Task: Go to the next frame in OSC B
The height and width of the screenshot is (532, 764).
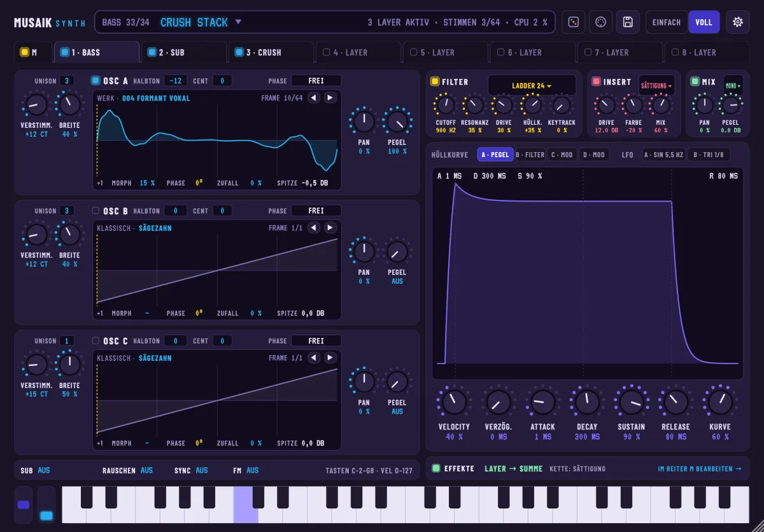Action: 330,228
